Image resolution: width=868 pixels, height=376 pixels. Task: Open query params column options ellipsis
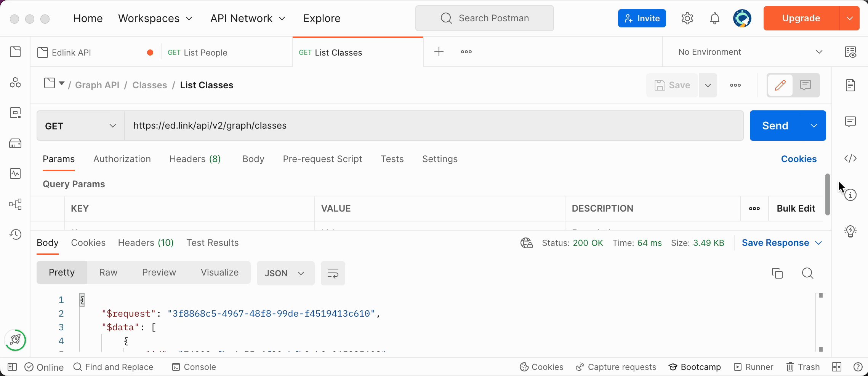tap(754, 209)
